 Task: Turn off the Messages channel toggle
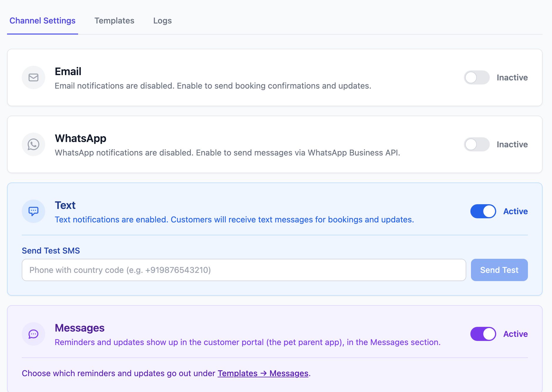tap(483, 334)
